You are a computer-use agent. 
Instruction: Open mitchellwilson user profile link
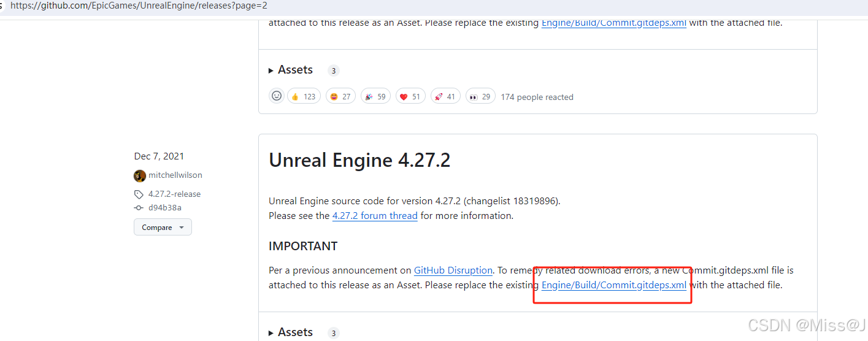175,175
